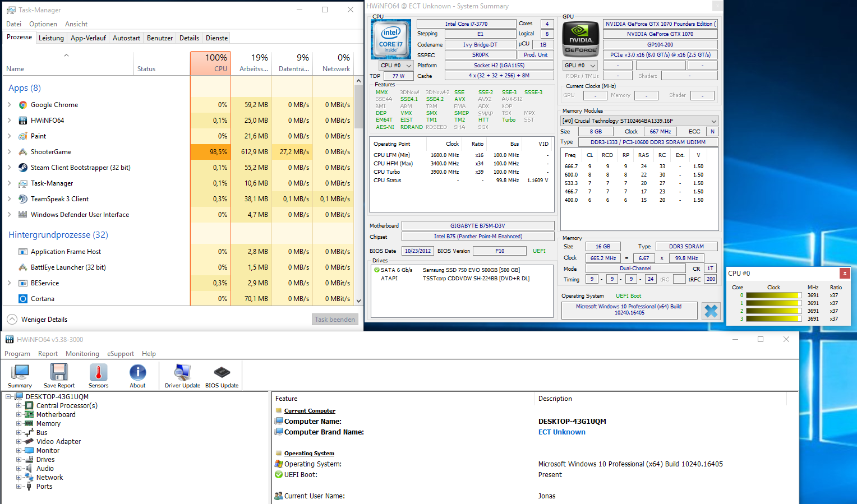This screenshot has width=857, height=504.
Task: Click the Core 3 clock bar
Action: coord(774,319)
